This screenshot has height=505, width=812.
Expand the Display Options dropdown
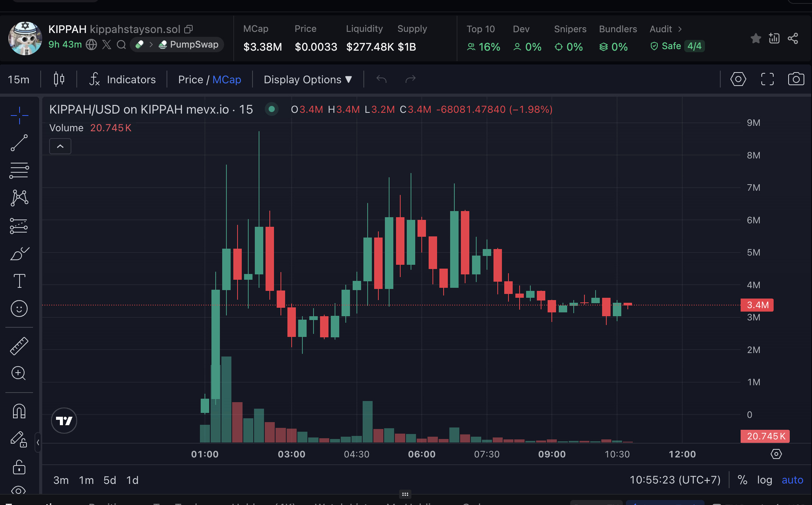(308, 79)
